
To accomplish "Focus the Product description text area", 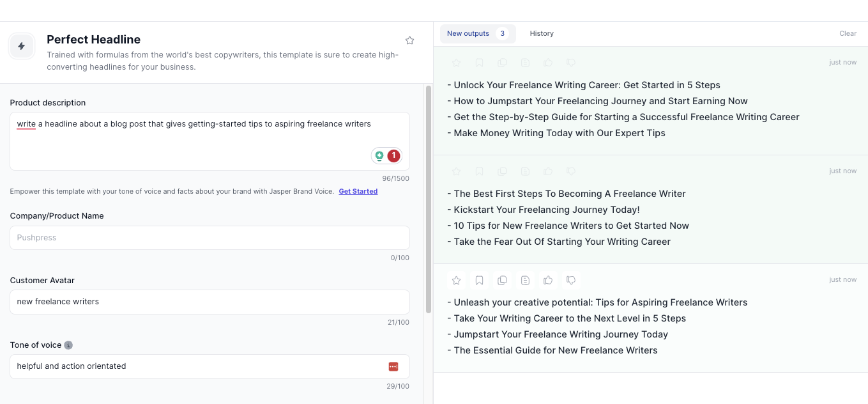I will tap(209, 141).
